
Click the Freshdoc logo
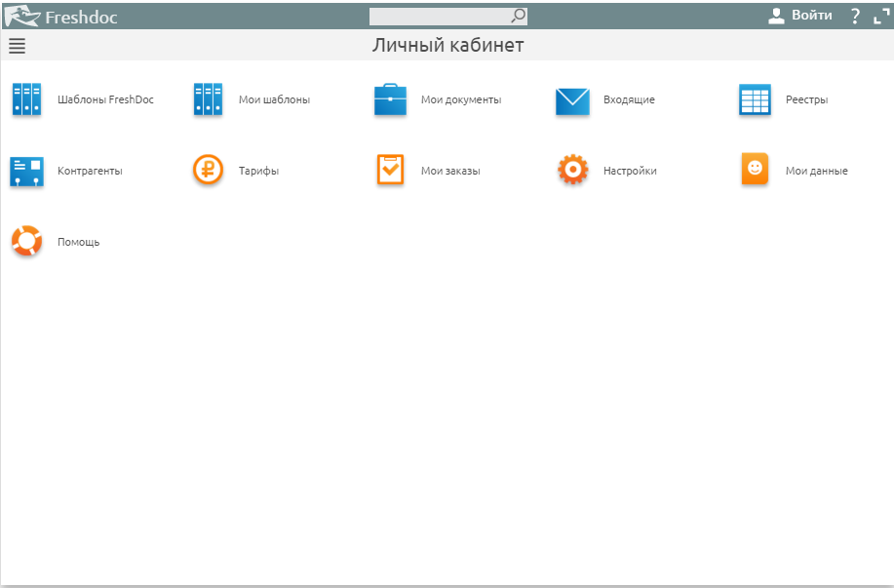61,17
